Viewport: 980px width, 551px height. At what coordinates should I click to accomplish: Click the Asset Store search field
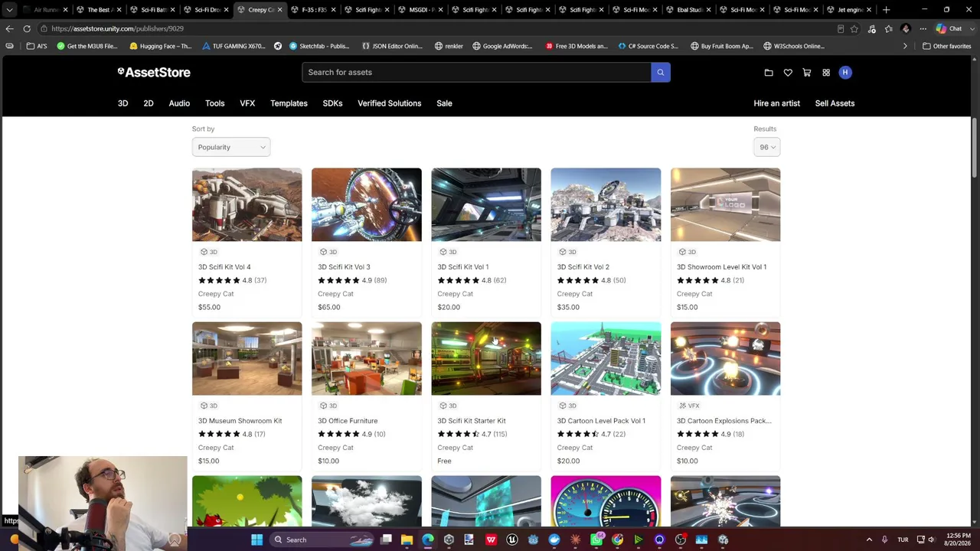tap(476, 72)
